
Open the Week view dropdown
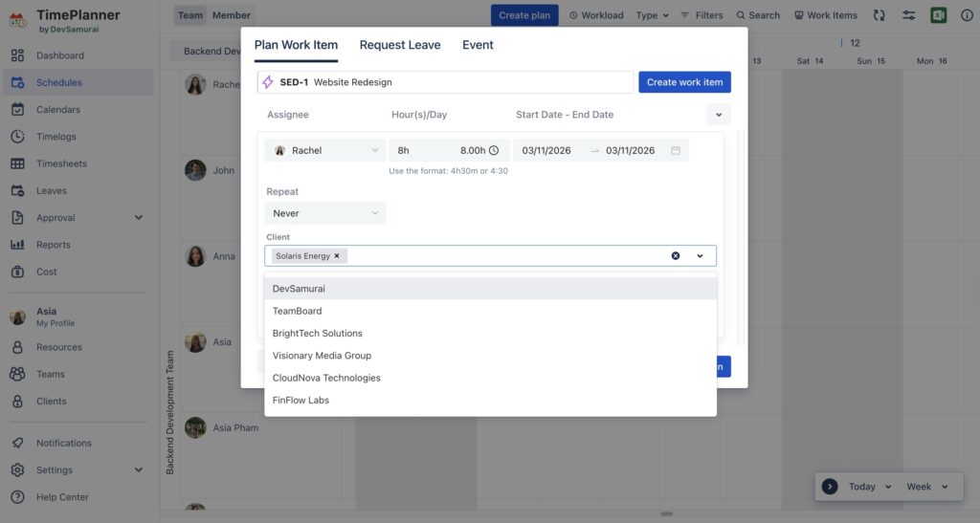927,487
